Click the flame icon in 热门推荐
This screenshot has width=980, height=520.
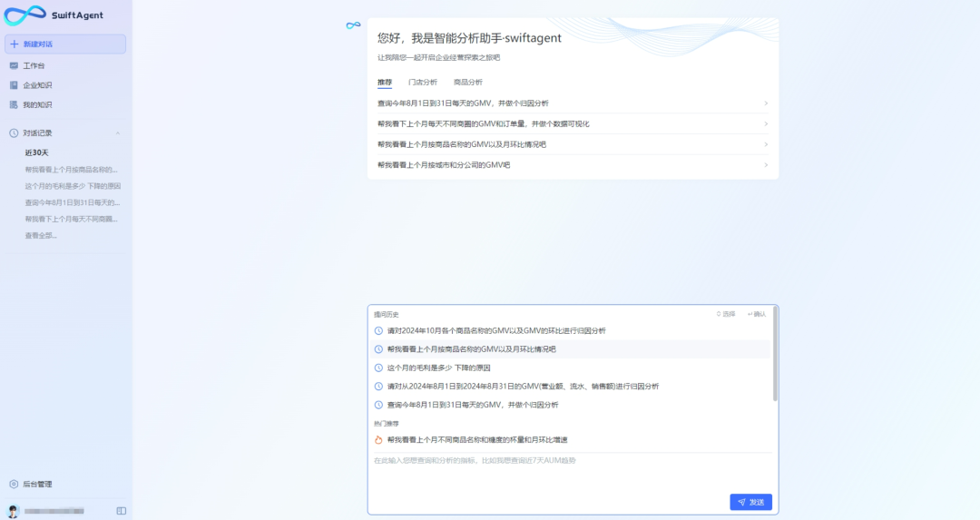pos(378,440)
